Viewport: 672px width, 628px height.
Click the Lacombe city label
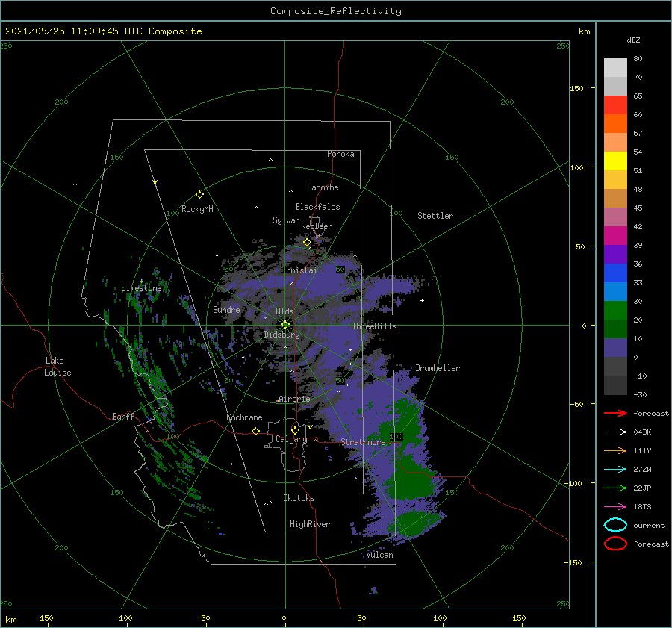(x=323, y=187)
